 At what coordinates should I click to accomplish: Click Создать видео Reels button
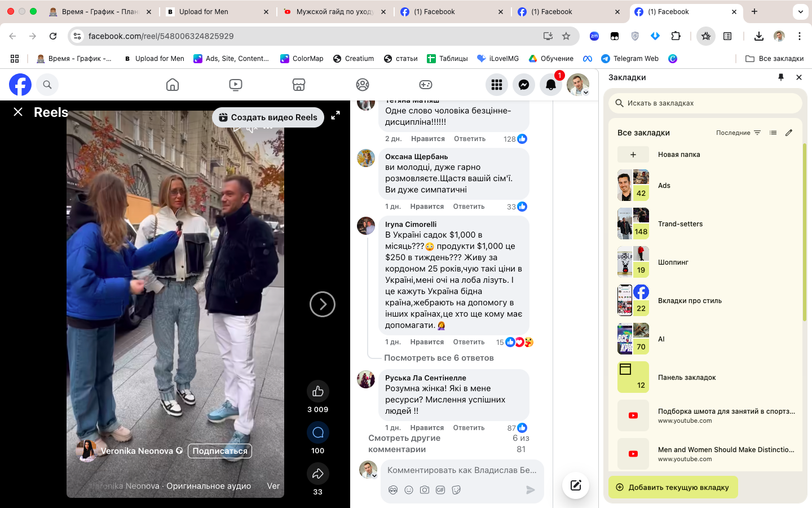pyautogui.click(x=268, y=117)
